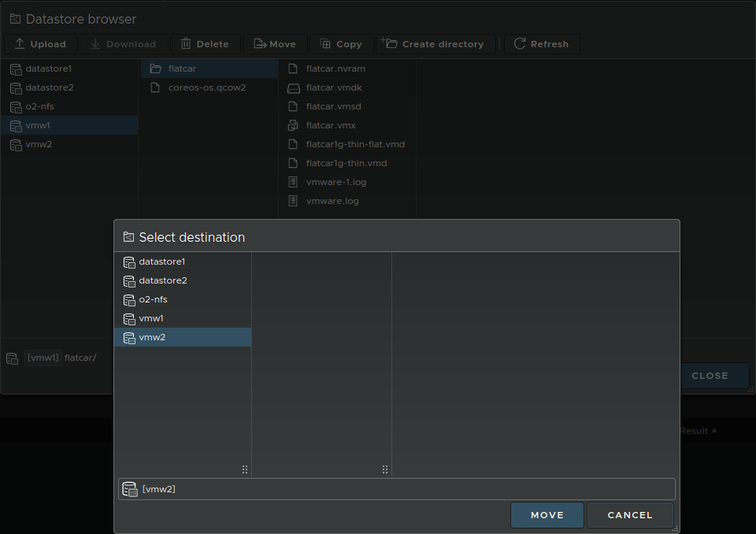The height and width of the screenshot is (534, 756).
Task: Click the Move toolbar button
Action: coord(275,44)
